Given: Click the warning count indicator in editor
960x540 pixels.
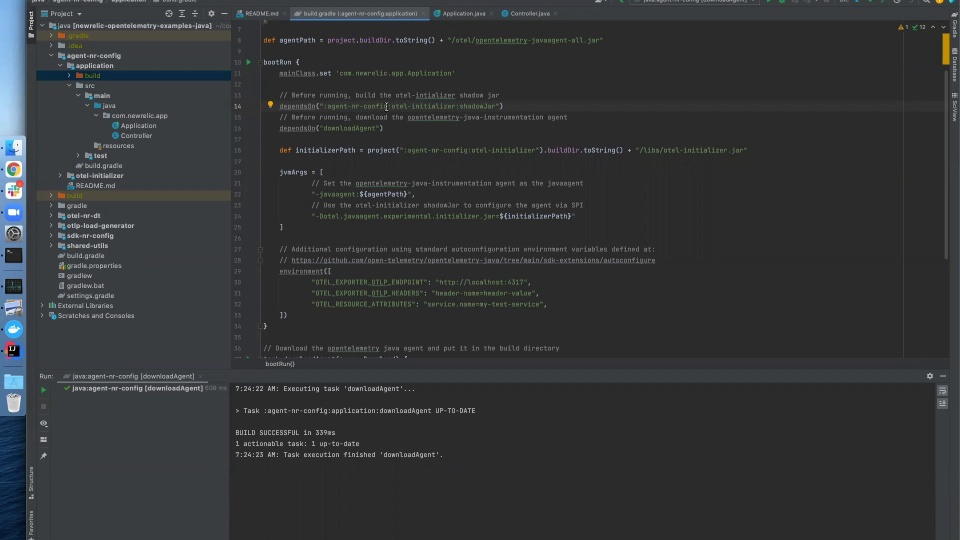Looking at the screenshot, I should tap(904, 27).
